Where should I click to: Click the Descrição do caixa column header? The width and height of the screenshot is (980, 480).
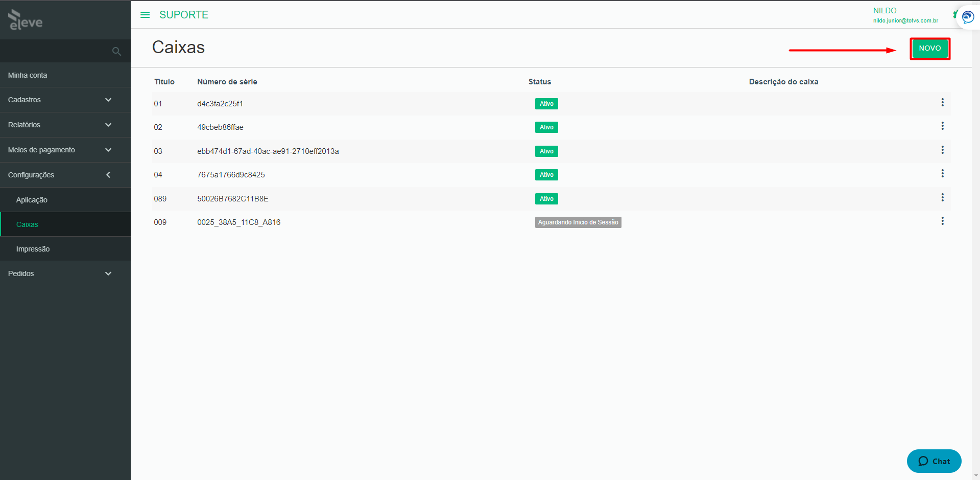click(x=783, y=82)
